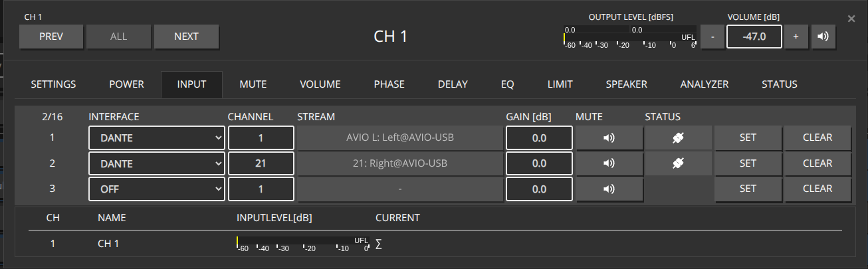The width and height of the screenshot is (868, 269).
Task: Open the ANALYZER tab
Action: pos(704,84)
